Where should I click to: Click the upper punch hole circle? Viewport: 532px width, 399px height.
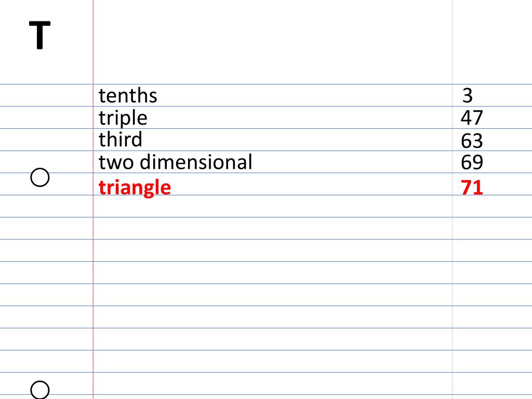[x=39, y=178]
